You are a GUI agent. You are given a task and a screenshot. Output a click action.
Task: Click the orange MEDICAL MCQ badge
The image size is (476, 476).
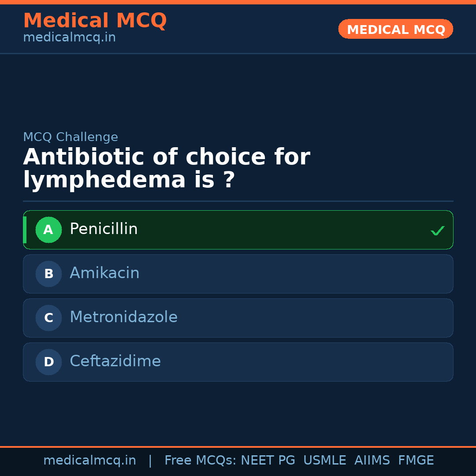point(395,30)
